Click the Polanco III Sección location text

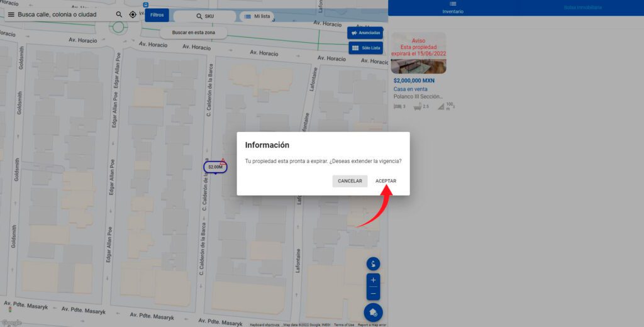click(x=418, y=97)
